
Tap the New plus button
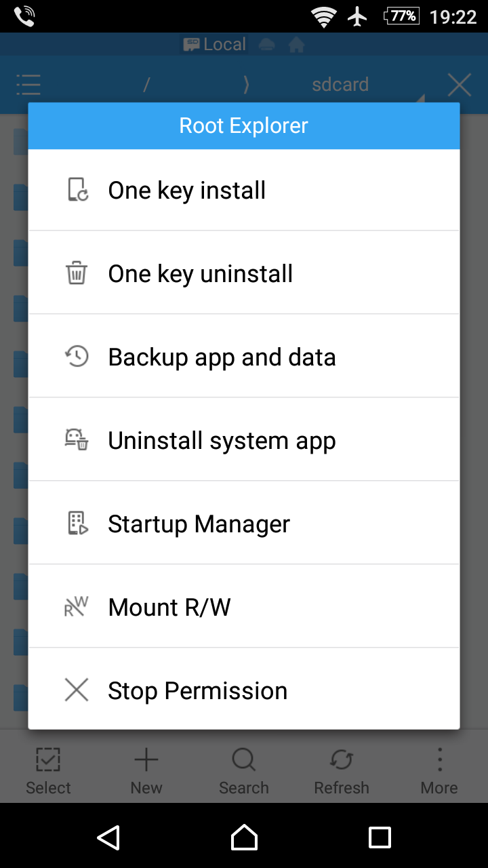tap(146, 770)
